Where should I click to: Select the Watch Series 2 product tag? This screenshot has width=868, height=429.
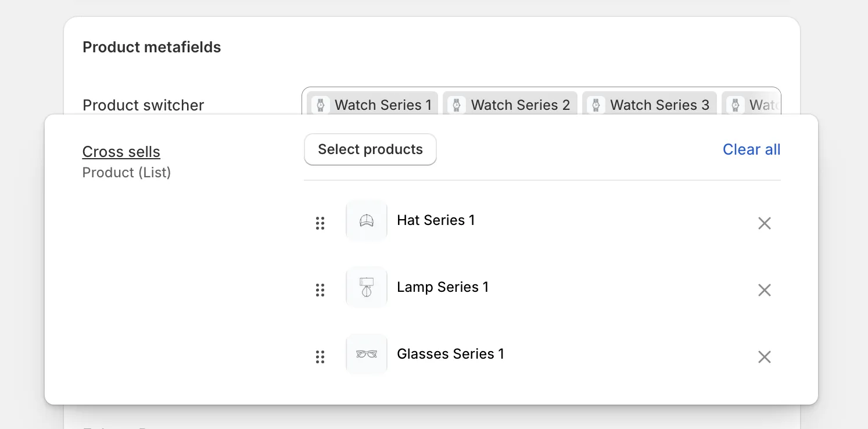click(x=510, y=105)
